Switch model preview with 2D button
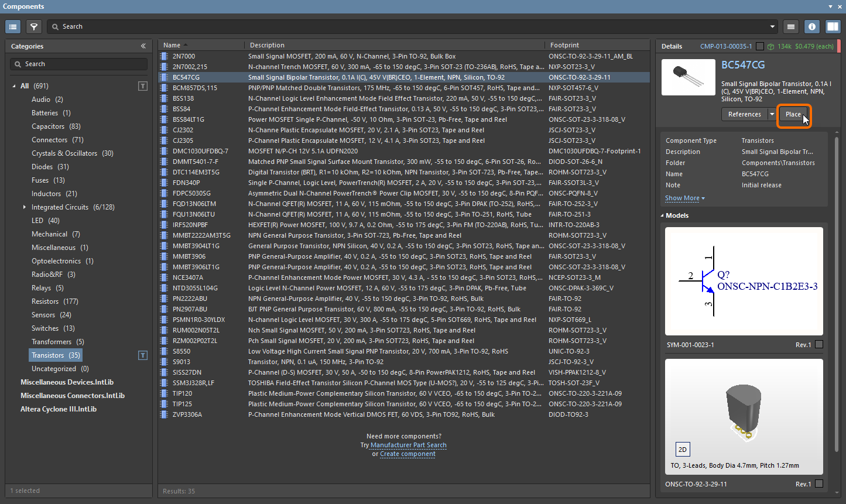 tap(682, 450)
